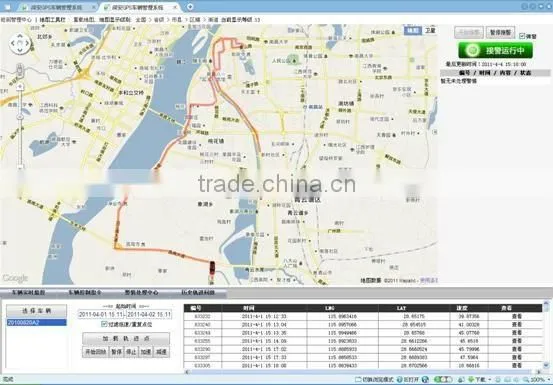The height and width of the screenshot is (385, 553).
Task: Click the 重载地图 link
Action: coord(84,20)
